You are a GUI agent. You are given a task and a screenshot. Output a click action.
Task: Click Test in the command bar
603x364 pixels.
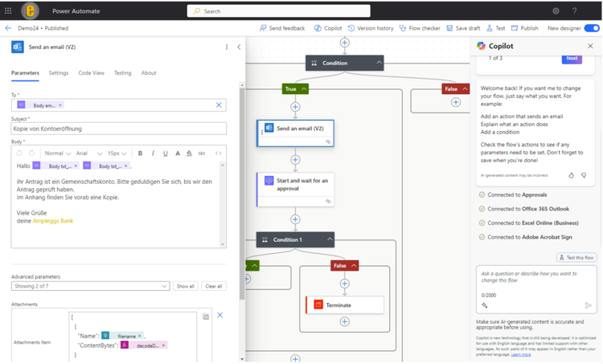496,28
